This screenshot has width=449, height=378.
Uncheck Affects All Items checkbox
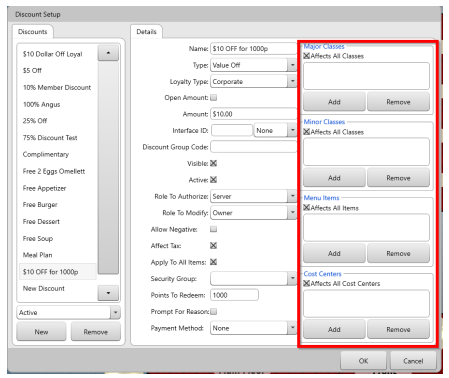coord(307,208)
